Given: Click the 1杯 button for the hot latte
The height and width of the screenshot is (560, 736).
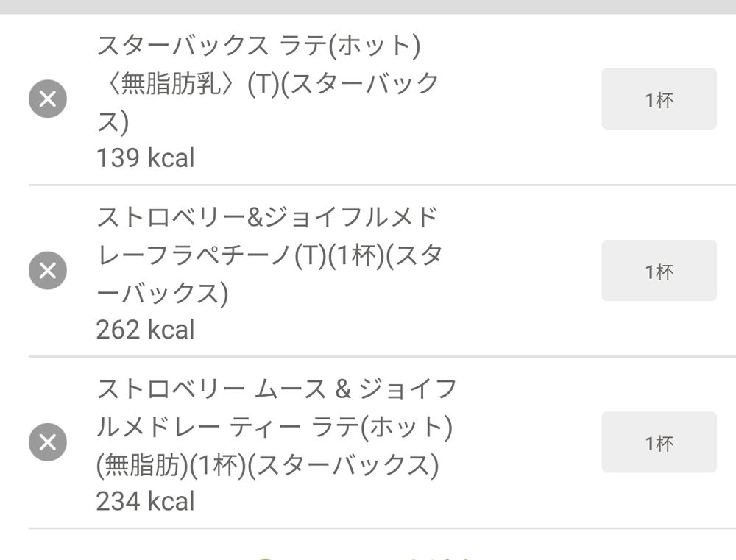Looking at the screenshot, I should click(x=658, y=99).
